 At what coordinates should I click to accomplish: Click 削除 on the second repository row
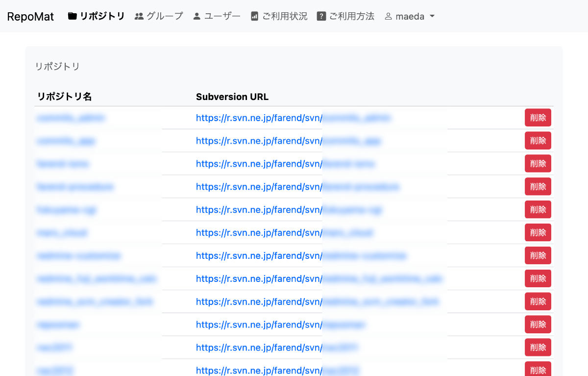coord(538,141)
